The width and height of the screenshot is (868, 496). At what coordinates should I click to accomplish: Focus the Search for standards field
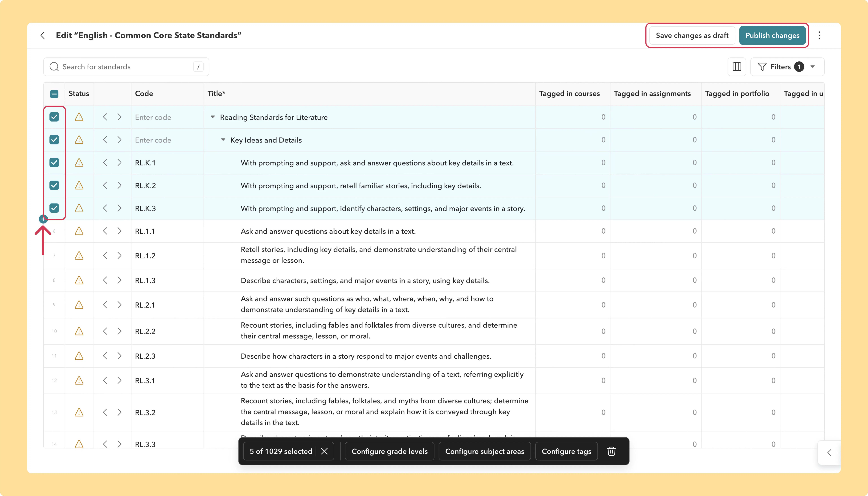pos(126,67)
